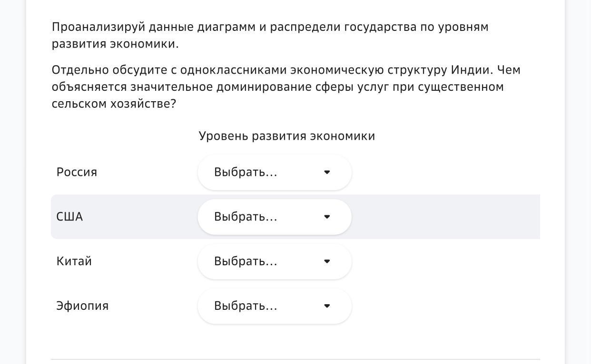This screenshot has width=591, height=364.
Task: Click the down-arrow icon in Китай row
Action: click(x=327, y=262)
